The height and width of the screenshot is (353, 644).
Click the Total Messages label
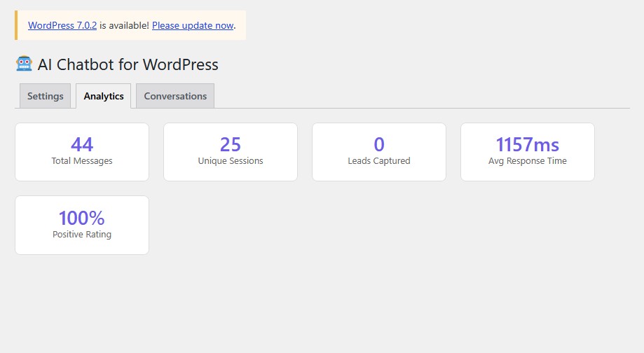point(82,161)
